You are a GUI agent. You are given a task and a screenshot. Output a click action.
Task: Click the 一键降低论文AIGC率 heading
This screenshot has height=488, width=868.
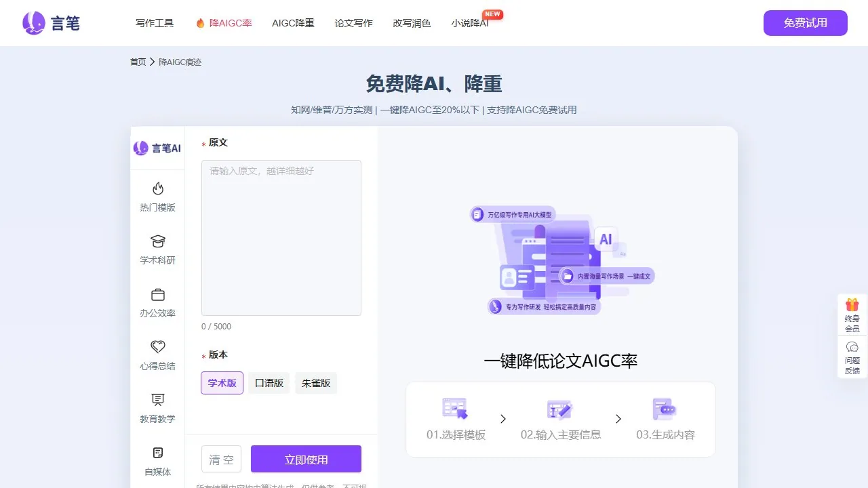(x=561, y=361)
